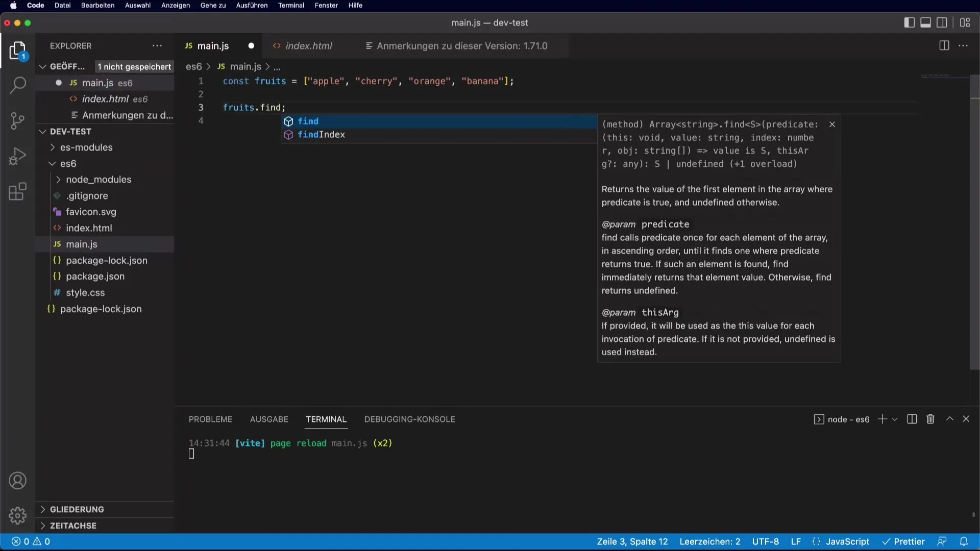Open the Explorer view in activity bar
The image size is (980, 551).
click(x=18, y=51)
